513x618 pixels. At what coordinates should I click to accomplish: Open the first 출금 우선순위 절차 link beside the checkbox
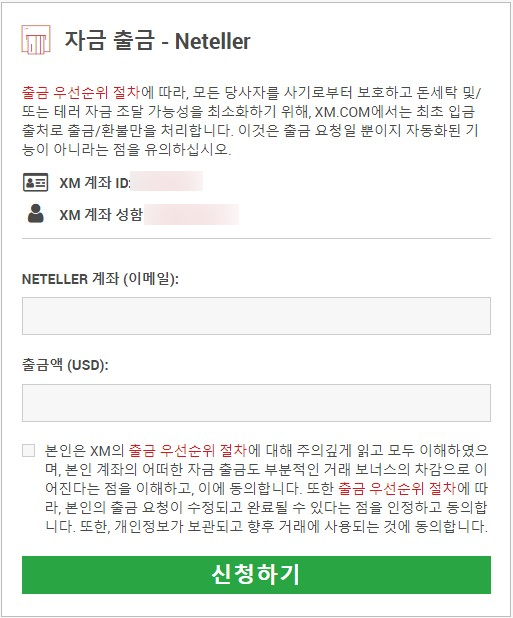188,450
